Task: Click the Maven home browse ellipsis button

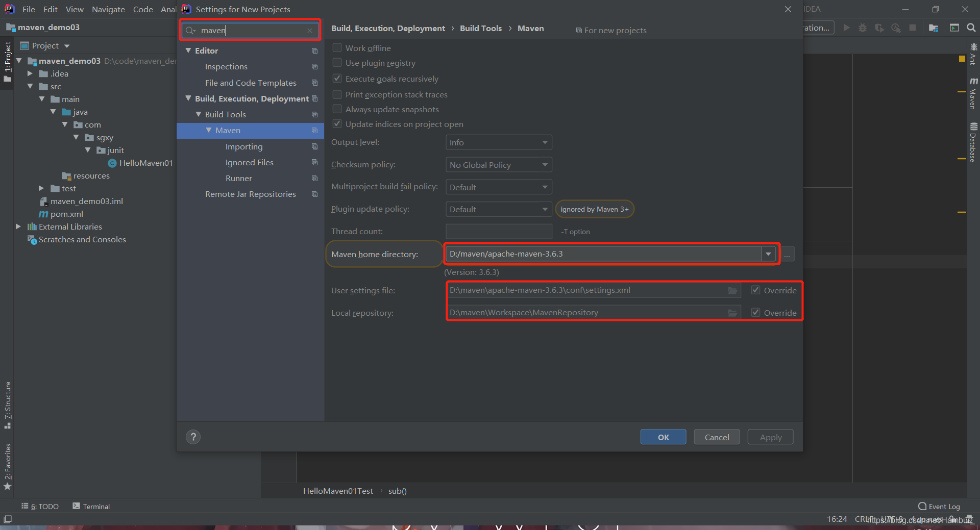Action: tap(788, 254)
